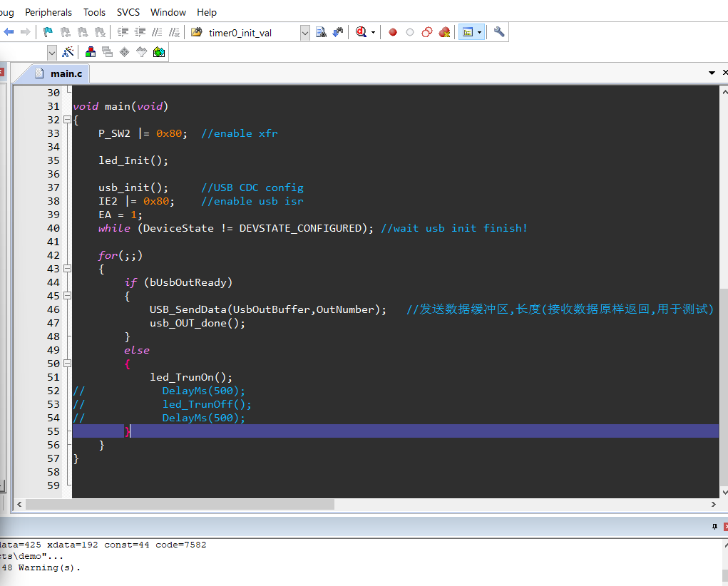Open File Extensions, Books and Environment
This screenshot has width=728, height=586.
click(91, 51)
